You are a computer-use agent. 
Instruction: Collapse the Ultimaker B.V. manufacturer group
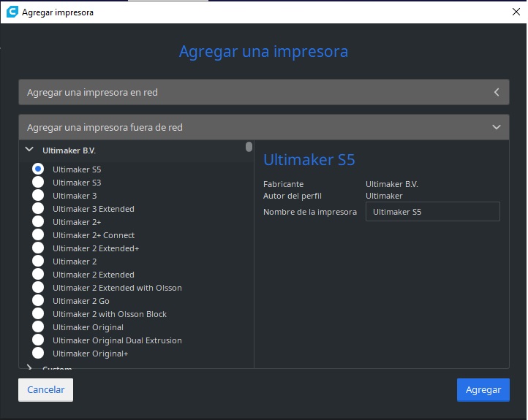tap(29, 150)
